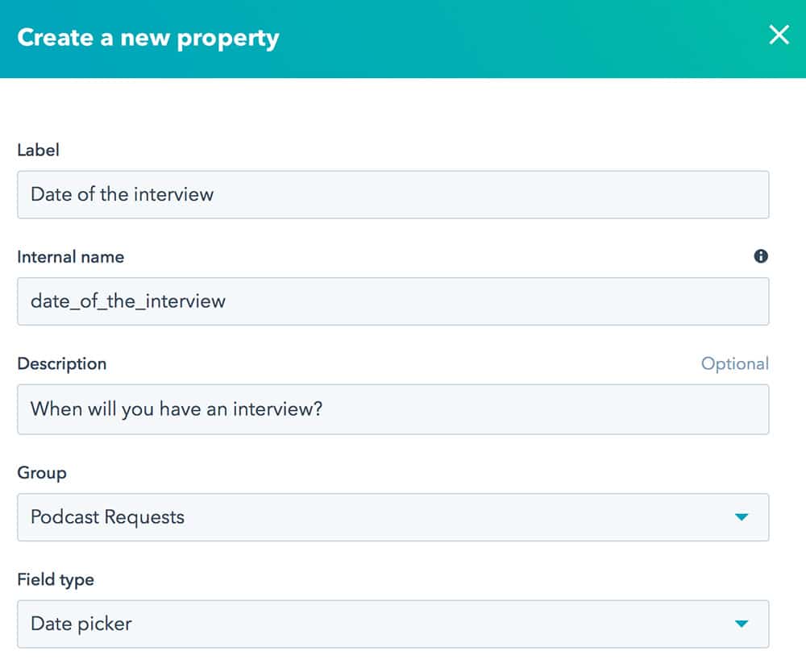Select the date_of_the_interview internal name text
Viewport: 806px width, 672px height.
(x=127, y=301)
